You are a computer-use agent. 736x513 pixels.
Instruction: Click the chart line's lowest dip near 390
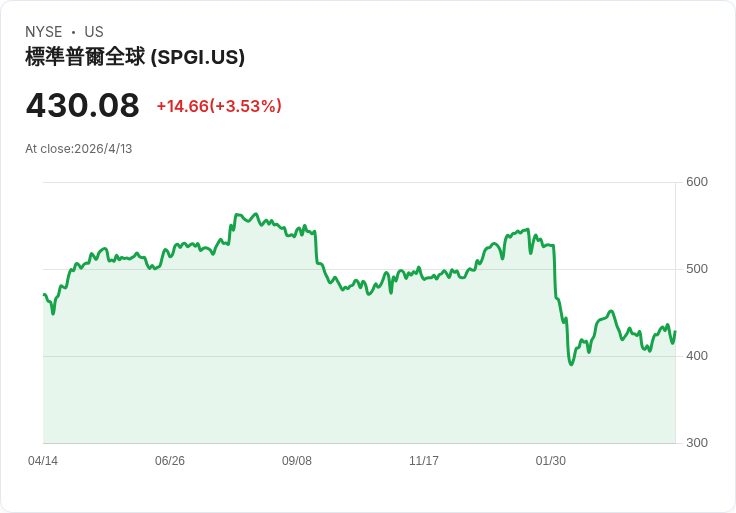571,364
